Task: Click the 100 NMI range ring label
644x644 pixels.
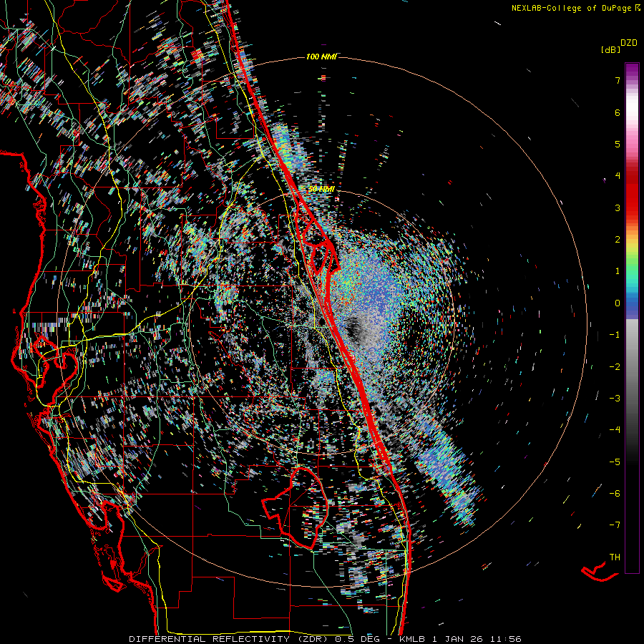Action: [x=321, y=57]
